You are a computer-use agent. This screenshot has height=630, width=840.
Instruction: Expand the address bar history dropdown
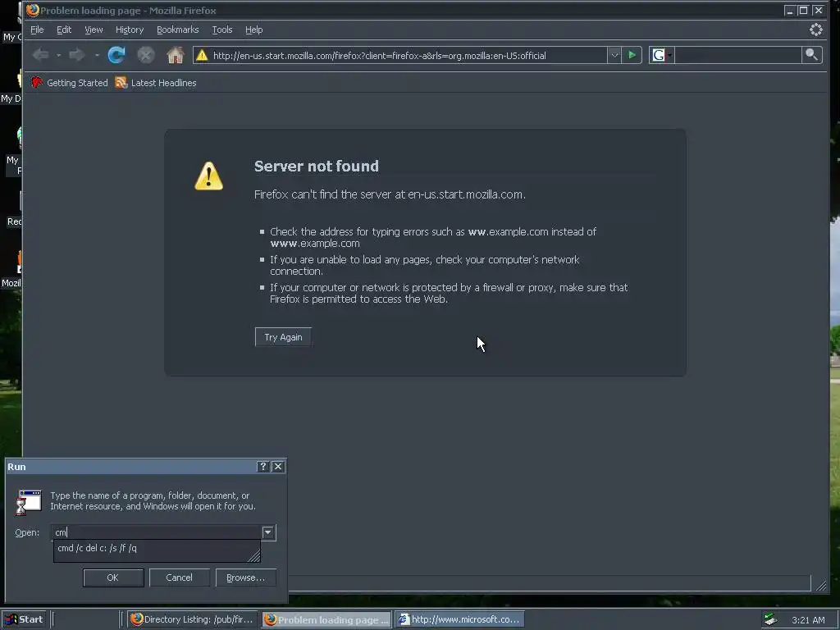(614, 55)
